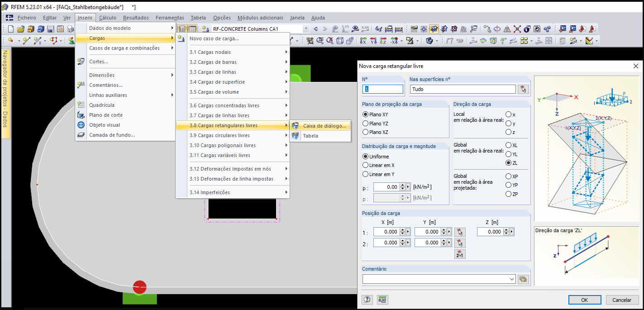The image size is (644, 310).
Task: Pick position 1 point graphically
Action: (x=460, y=232)
